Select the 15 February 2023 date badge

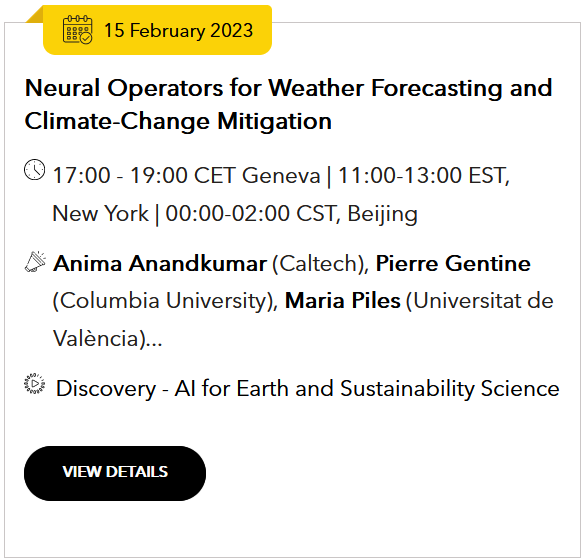[x=157, y=30]
